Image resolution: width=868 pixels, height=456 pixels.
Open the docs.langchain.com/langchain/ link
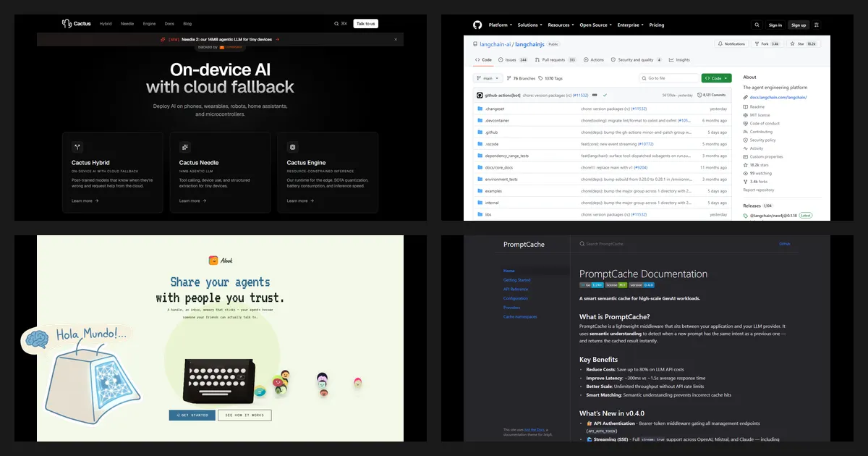(778, 97)
